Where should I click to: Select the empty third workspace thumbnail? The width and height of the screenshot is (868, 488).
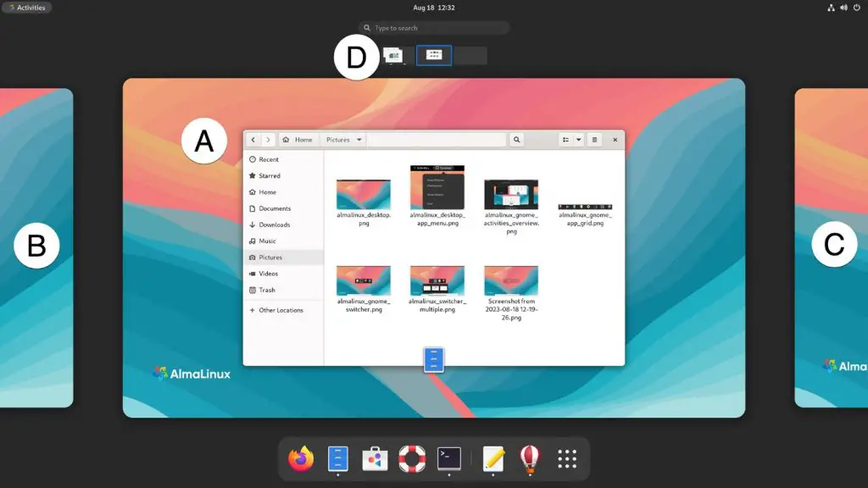click(x=470, y=55)
